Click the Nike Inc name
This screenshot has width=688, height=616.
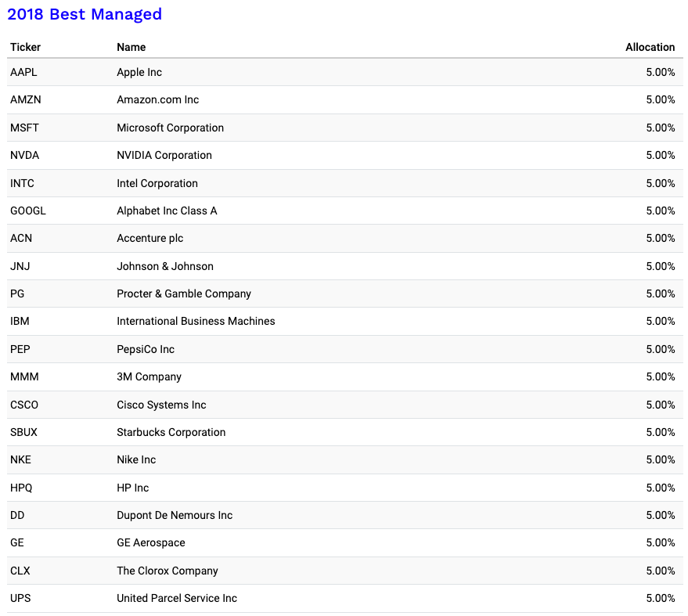(136, 459)
